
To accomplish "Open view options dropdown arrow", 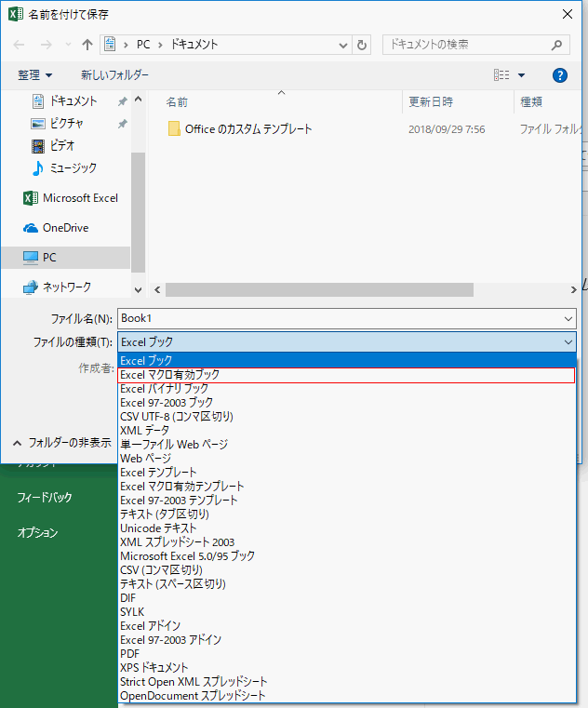I will [x=521, y=75].
